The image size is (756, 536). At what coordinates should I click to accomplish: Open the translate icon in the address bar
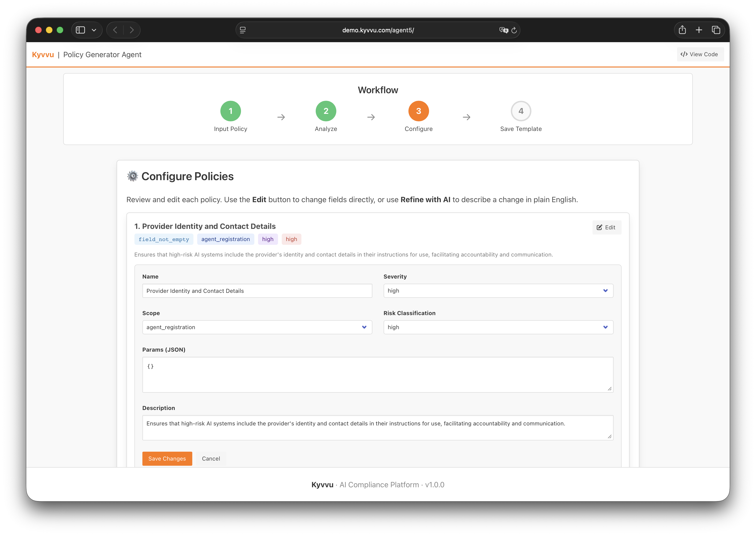(x=503, y=30)
